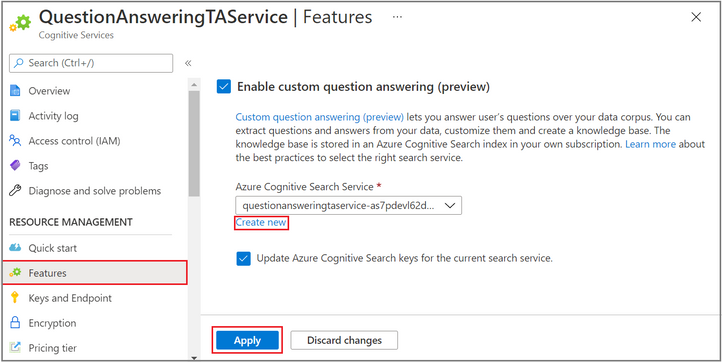The height and width of the screenshot is (362, 722).
Task: Click the search magnifier icon
Action: coord(18,63)
